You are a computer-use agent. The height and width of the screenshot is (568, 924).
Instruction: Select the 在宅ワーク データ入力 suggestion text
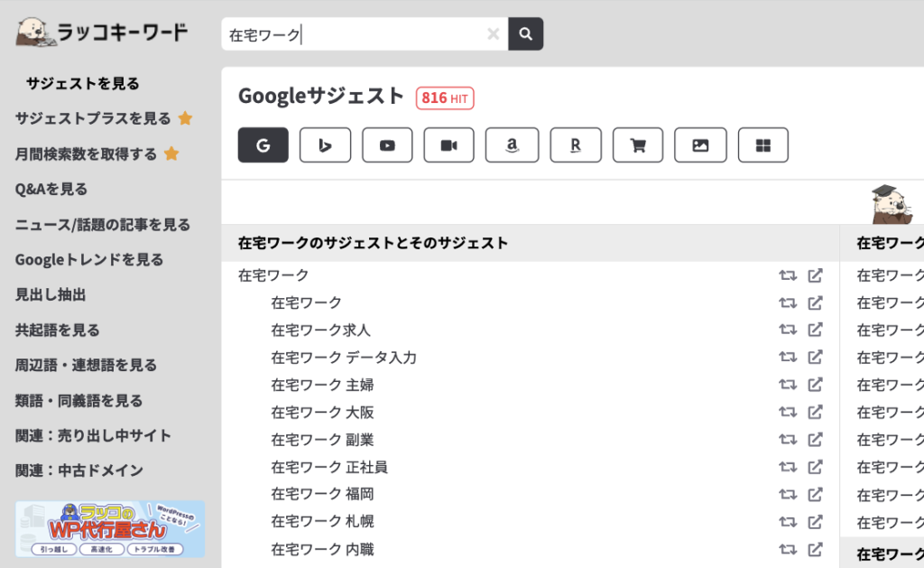tap(344, 358)
